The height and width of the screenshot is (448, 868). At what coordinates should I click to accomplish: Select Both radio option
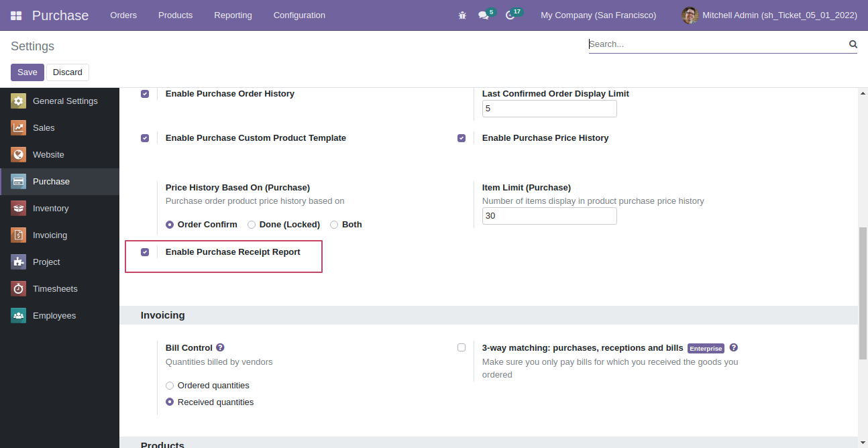tap(334, 225)
